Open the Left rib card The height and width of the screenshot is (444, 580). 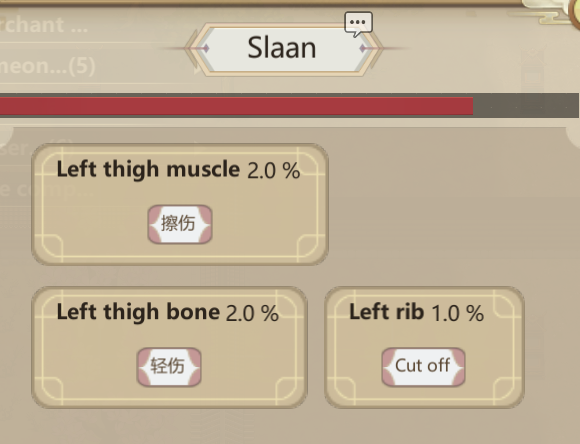click(x=424, y=347)
